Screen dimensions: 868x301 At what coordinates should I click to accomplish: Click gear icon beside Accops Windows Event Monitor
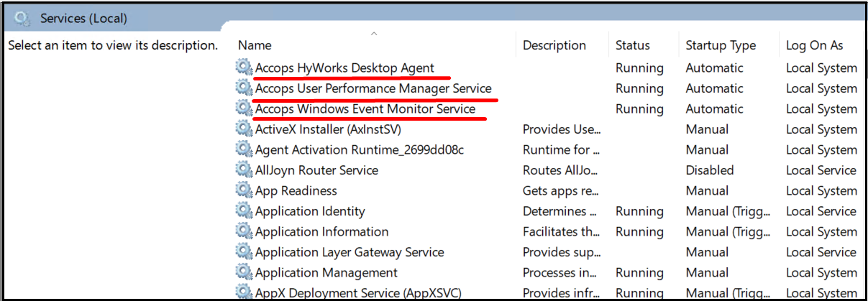[x=245, y=109]
